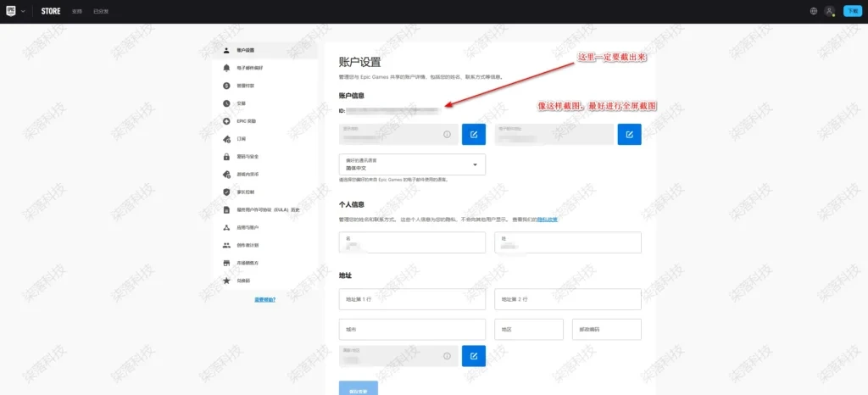Click edit button beside display name field

click(x=474, y=135)
